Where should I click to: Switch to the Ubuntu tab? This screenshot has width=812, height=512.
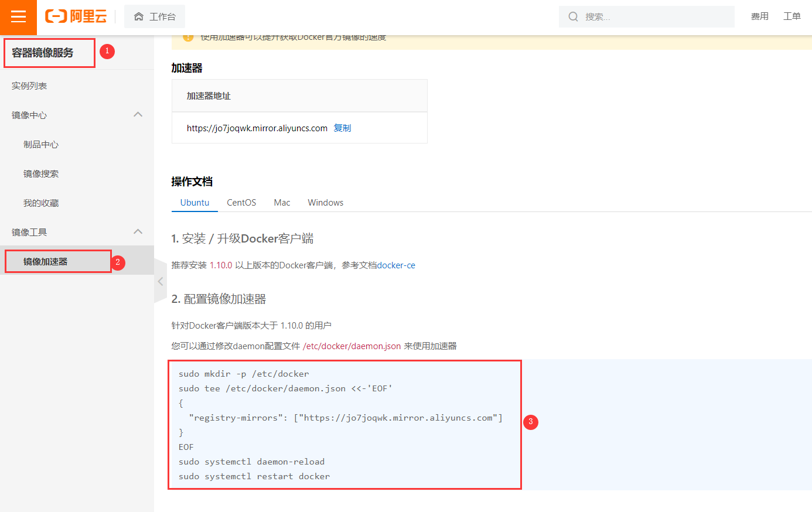click(x=195, y=202)
